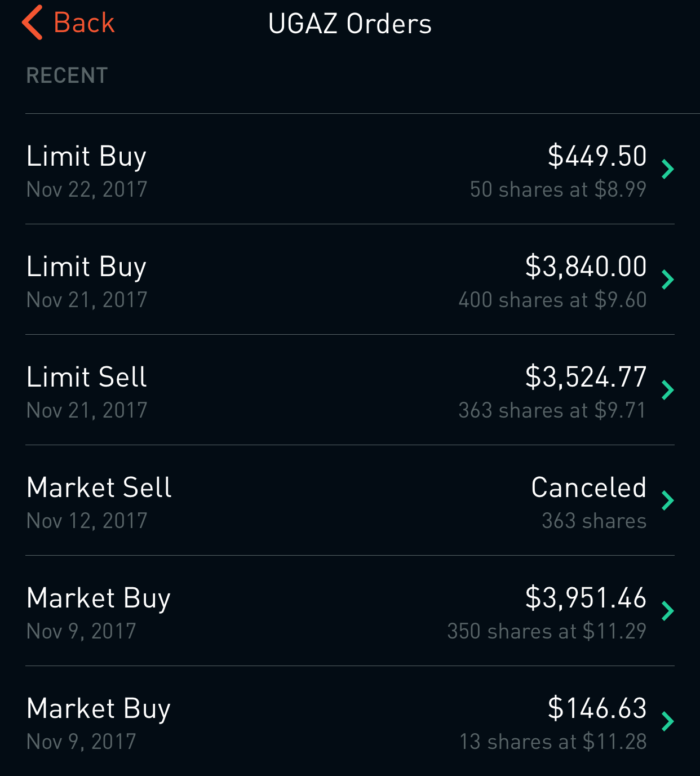Viewport: 700px width, 776px height.
Task: Open the $3,840.00 order chevron
Action: click(x=668, y=280)
